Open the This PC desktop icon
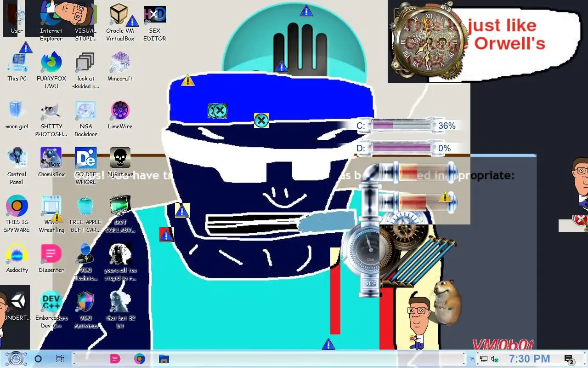This screenshot has width=588, height=368. 17,67
